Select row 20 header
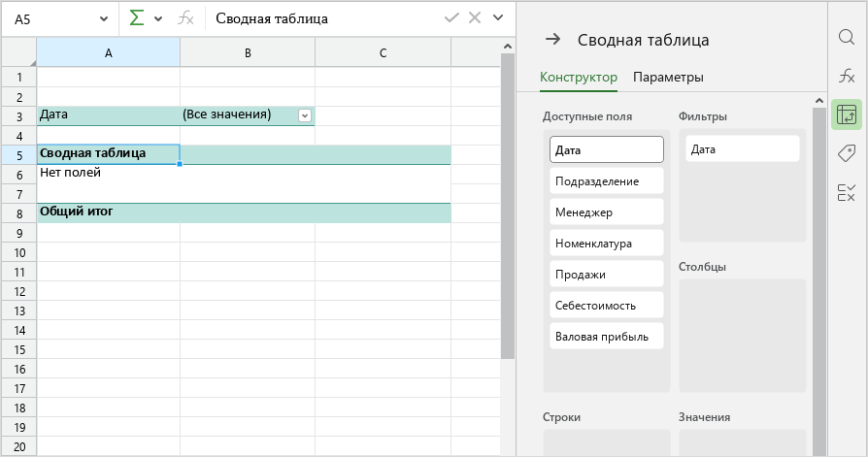The image size is (868, 457). click(19, 446)
